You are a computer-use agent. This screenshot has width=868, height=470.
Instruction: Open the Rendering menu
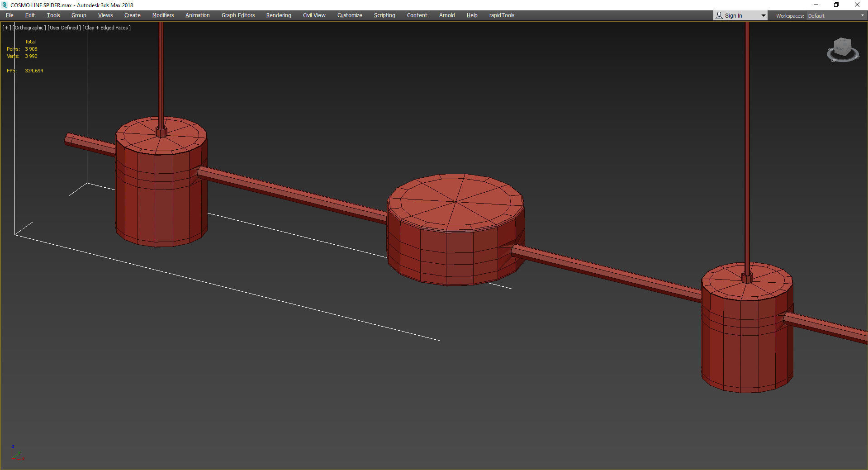click(279, 15)
